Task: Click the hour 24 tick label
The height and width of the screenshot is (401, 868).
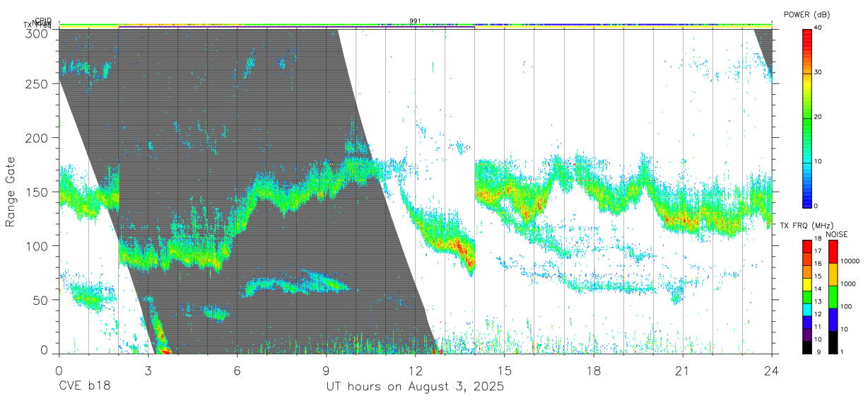Action: click(x=772, y=370)
